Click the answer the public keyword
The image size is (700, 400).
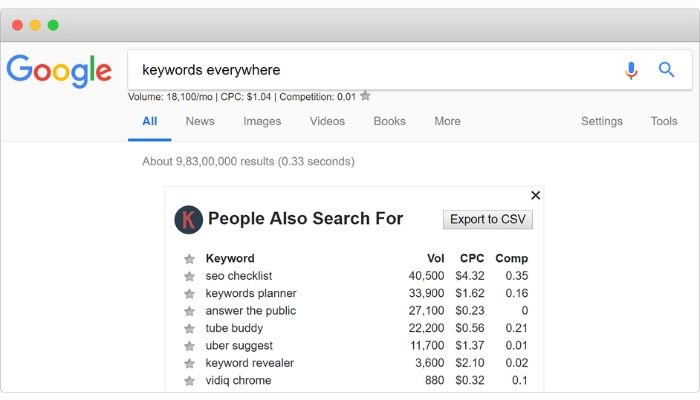251,311
